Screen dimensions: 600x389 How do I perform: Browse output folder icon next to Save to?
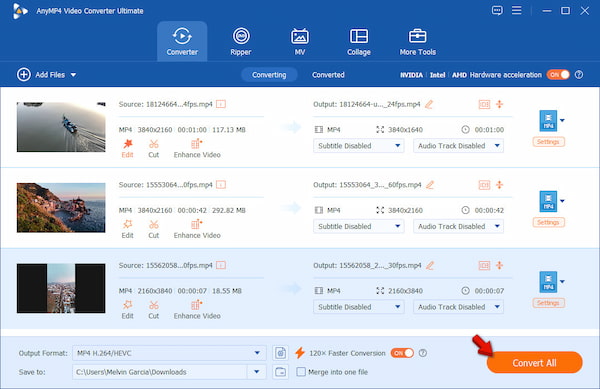(280, 372)
